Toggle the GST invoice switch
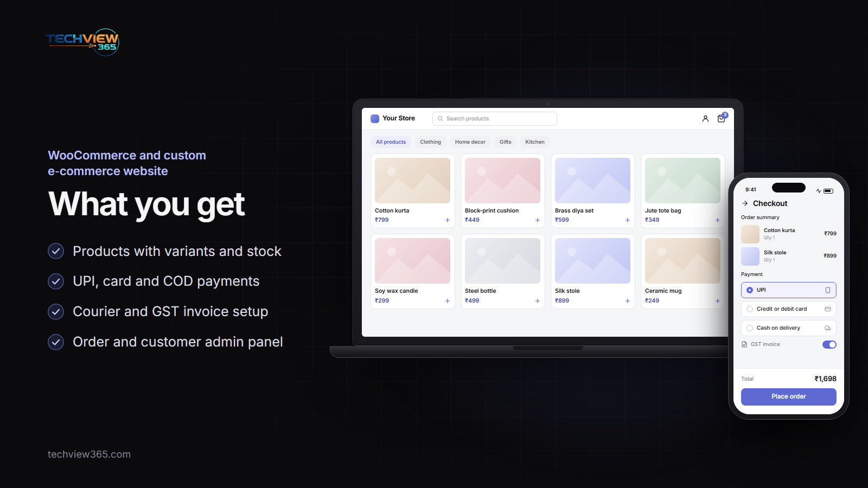Screen dimensions: 868x488 (x=829, y=344)
